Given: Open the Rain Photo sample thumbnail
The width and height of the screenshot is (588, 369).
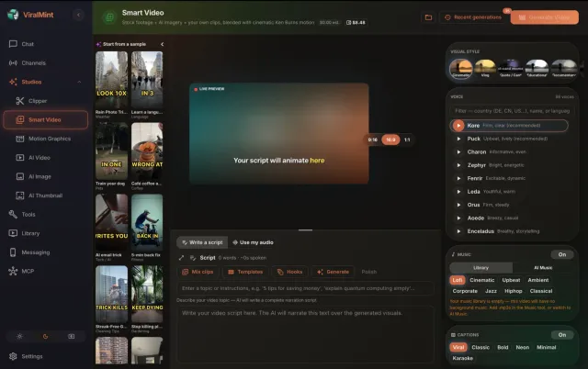Looking at the screenshot, I should click(x=111, y=80).
